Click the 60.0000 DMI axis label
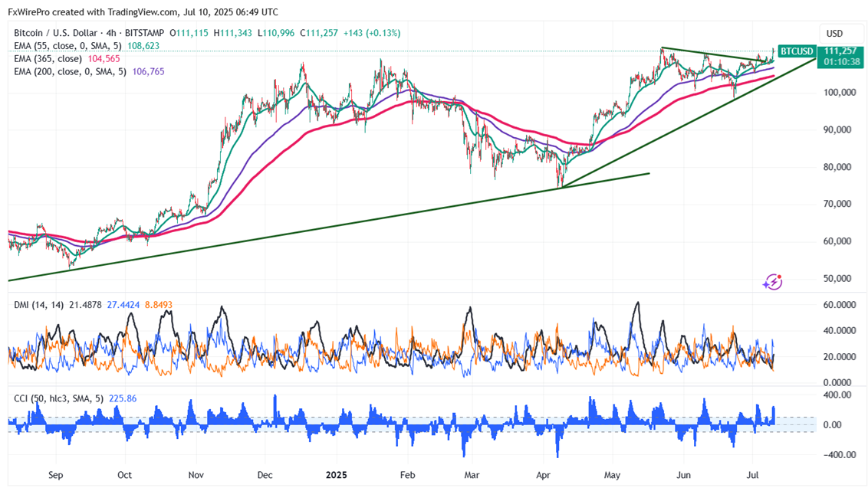The width and height of the screenshot is (868, 488). (x=837, y=305)
